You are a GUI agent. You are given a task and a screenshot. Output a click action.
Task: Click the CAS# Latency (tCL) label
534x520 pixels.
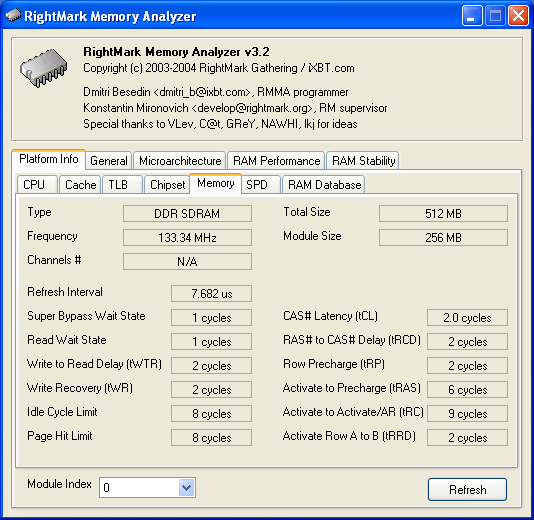[330, 316]
